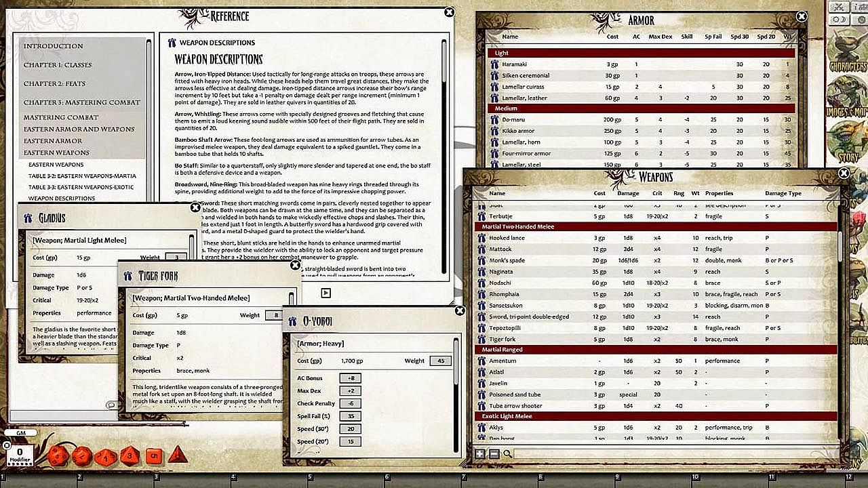Open the Rhomphaia weapon link icon

pyautogui.click(x=481, y=294)
